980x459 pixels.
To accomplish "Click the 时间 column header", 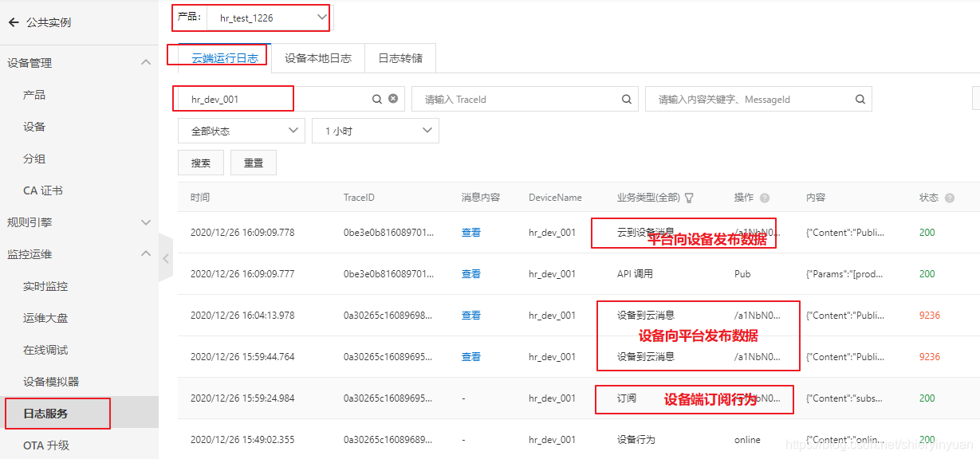I will pyautogui.click(x=200, y=198).
